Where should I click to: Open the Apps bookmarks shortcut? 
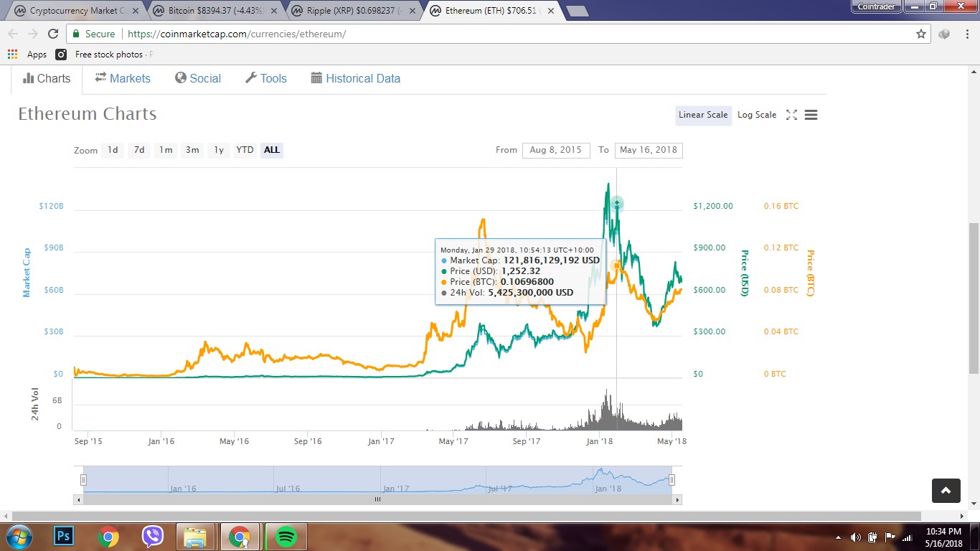[x=27, y=55]
